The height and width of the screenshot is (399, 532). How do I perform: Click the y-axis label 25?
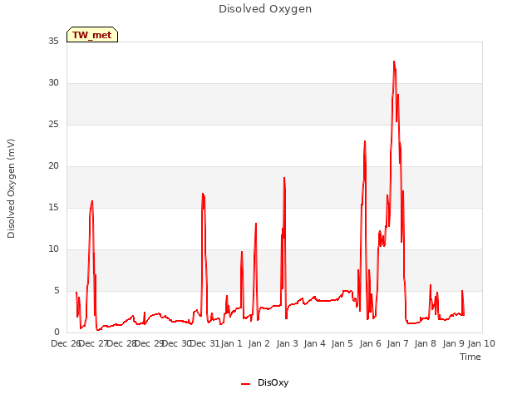53,124
